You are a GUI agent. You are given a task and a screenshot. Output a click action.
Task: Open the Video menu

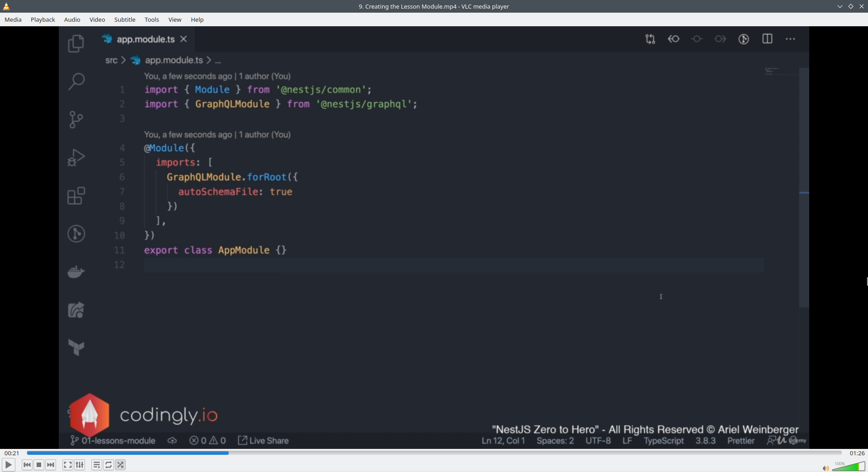point(97,19)
